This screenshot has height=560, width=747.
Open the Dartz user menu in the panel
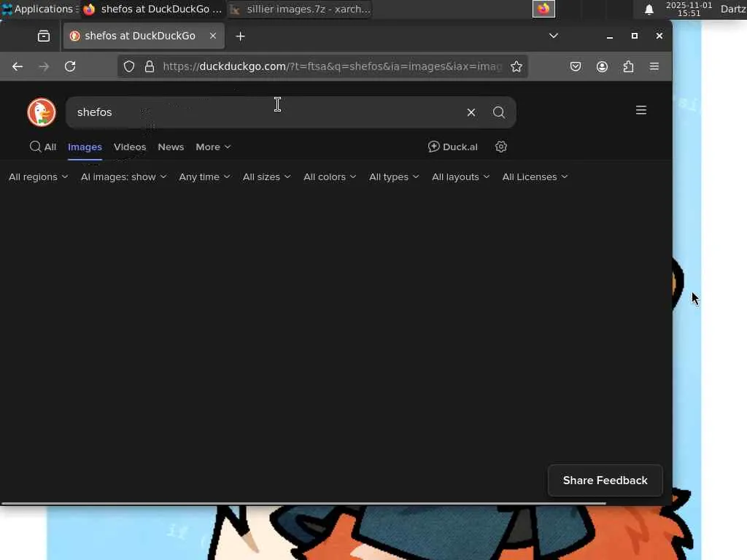[733, 9]
